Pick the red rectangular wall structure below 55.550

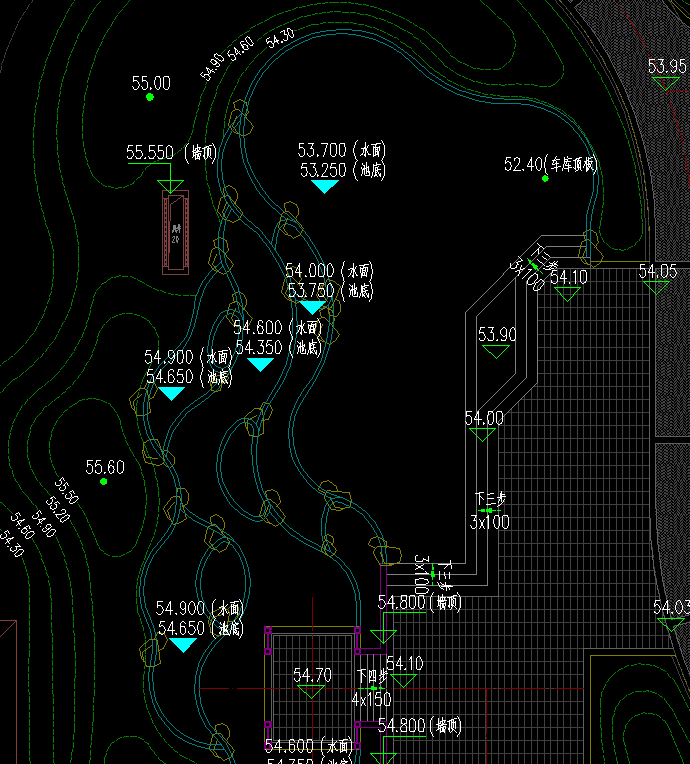pyautogui.click(x=175, y=232)
